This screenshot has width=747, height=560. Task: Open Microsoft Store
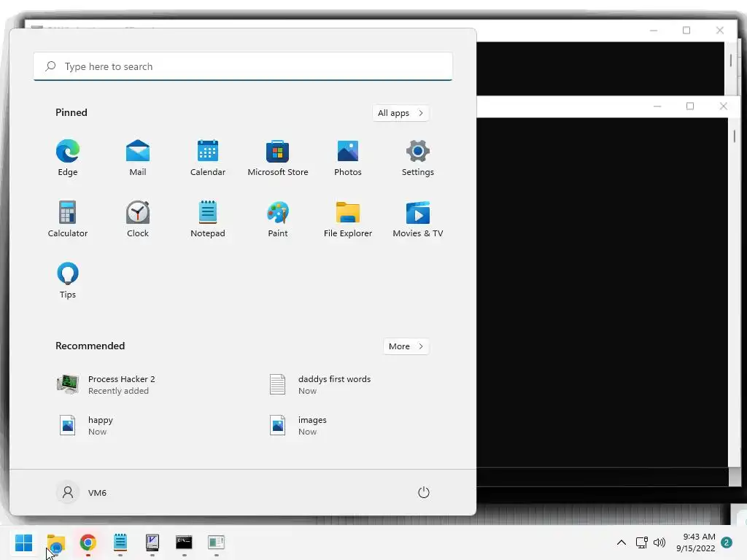[278, 157]
